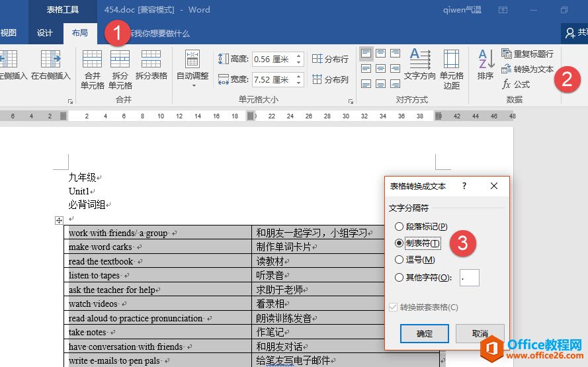
Task: Select the Paragraph marks (段落标记) option
Action: pos(399,227)
